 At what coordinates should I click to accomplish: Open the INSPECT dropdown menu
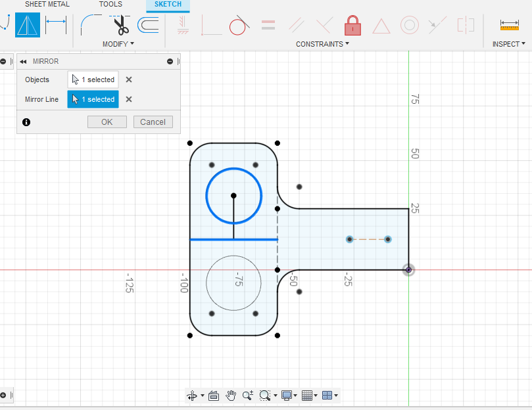509,44
